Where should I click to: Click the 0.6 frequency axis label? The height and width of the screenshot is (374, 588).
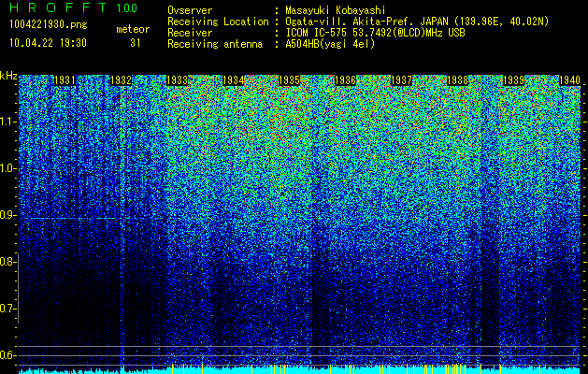(7, 355)
